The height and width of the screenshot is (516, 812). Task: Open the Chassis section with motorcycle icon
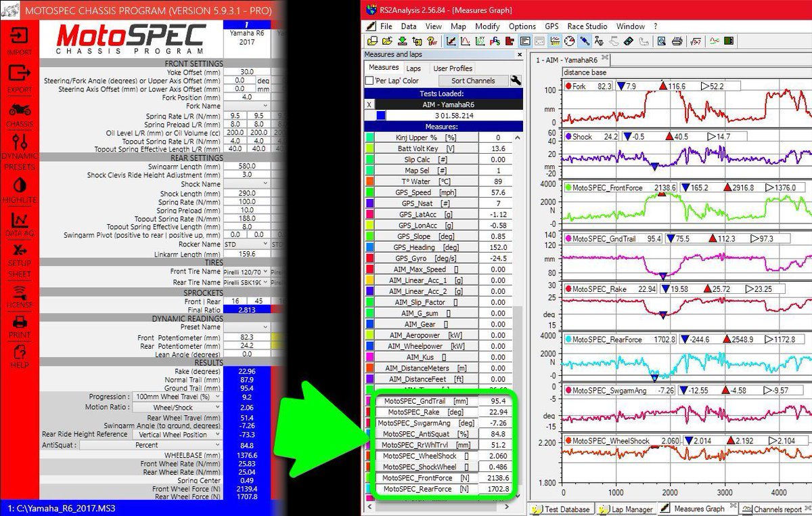point(19,114)
